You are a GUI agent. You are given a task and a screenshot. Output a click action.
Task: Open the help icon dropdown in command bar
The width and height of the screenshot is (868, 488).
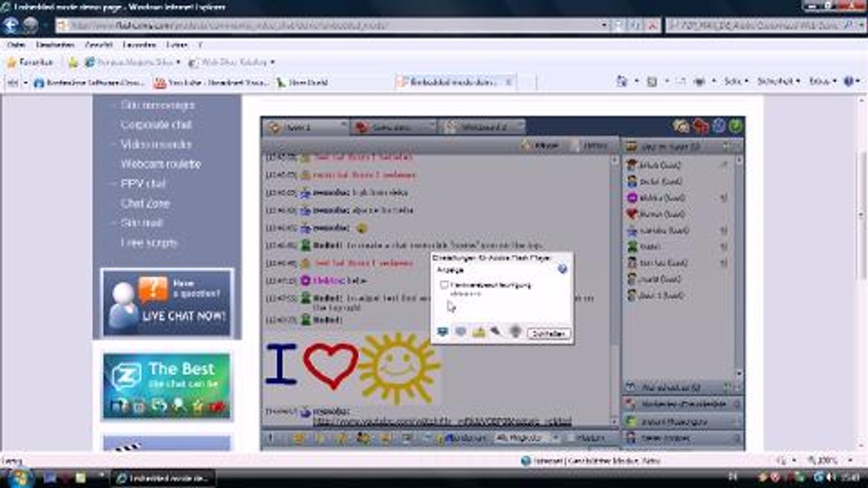click(x=852, y=81)
